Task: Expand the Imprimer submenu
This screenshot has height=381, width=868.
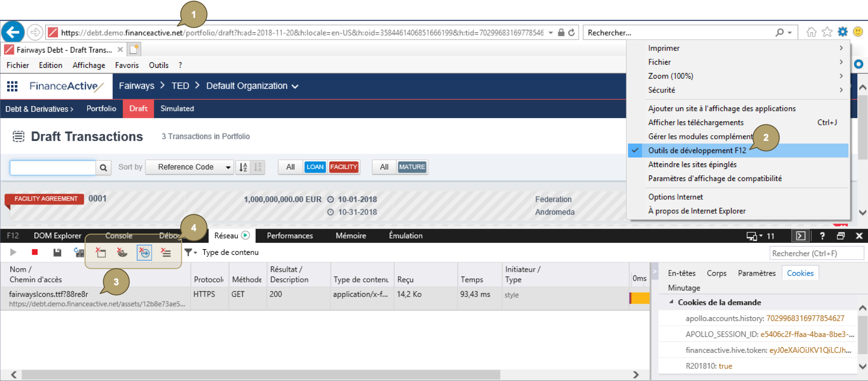Action: [x=738, y=48]
